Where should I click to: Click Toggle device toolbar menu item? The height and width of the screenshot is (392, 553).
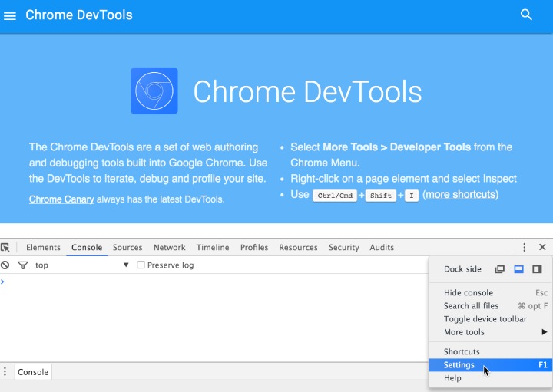[x=491, y=319]
